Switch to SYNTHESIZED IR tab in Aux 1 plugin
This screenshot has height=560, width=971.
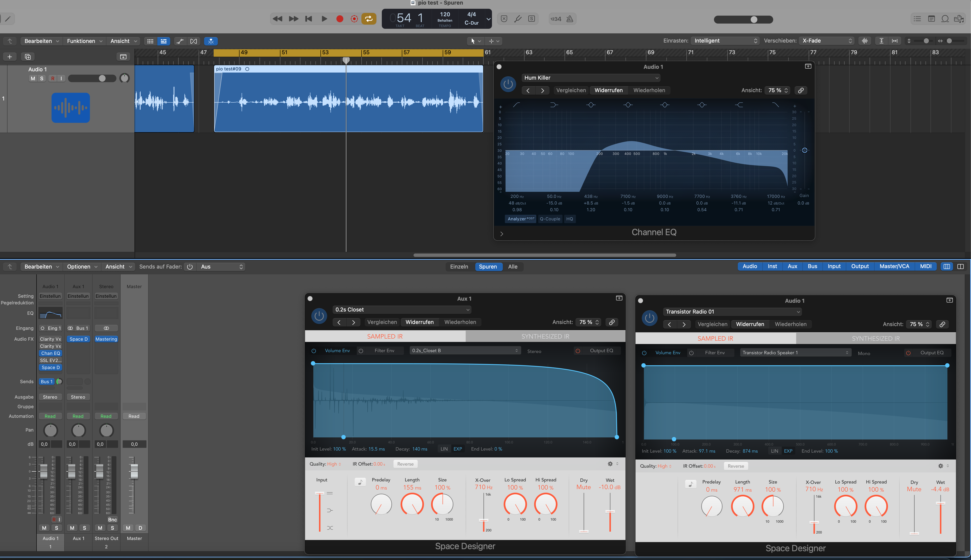545,337
